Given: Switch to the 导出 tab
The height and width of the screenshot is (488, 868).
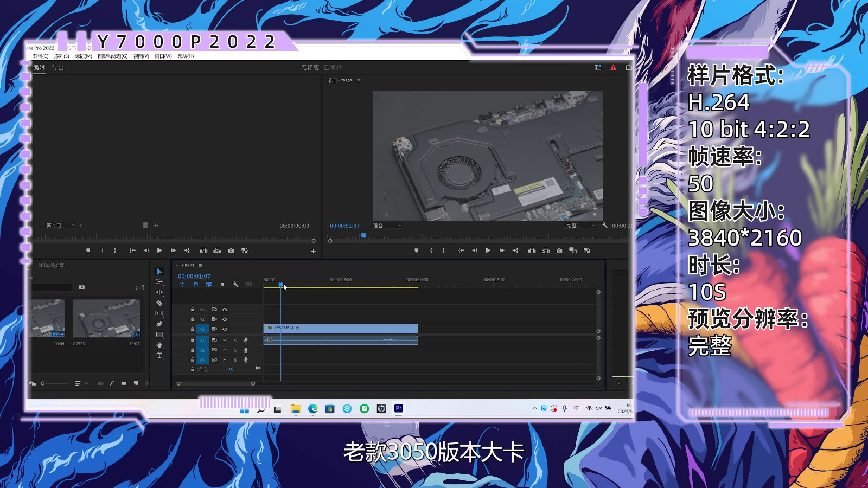Looking at the screenshot, I should point(58,68).
